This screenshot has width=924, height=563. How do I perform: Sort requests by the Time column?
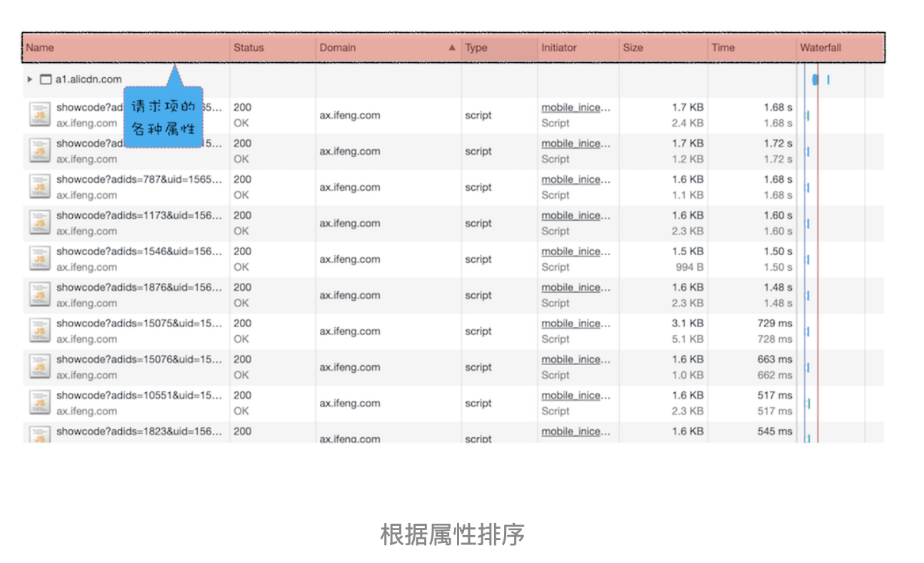pyautogui.click(x=723, y=48)
